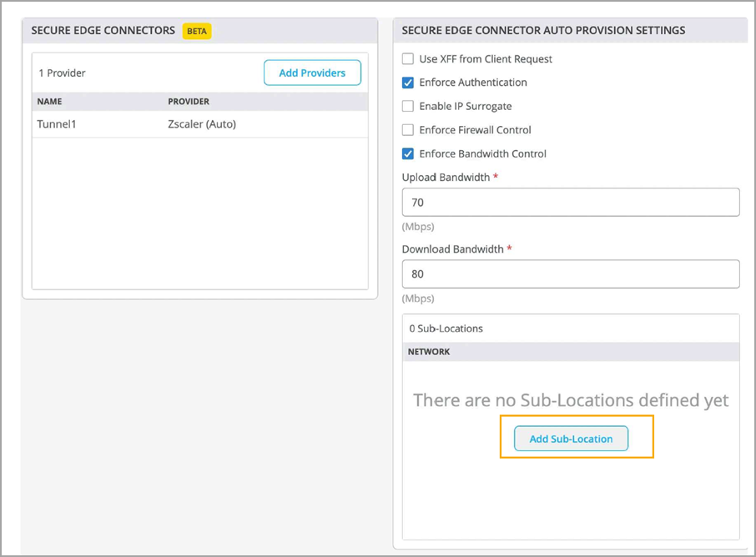This screenshot has width=756, height=557.
Task: Disable the Enforce Bandwidth Control checkbox
Action: click(x=408, y=153)
